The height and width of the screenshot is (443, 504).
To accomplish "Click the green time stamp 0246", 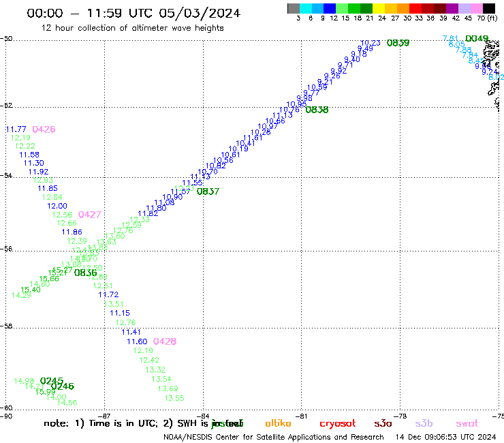I will pos(63,386).
